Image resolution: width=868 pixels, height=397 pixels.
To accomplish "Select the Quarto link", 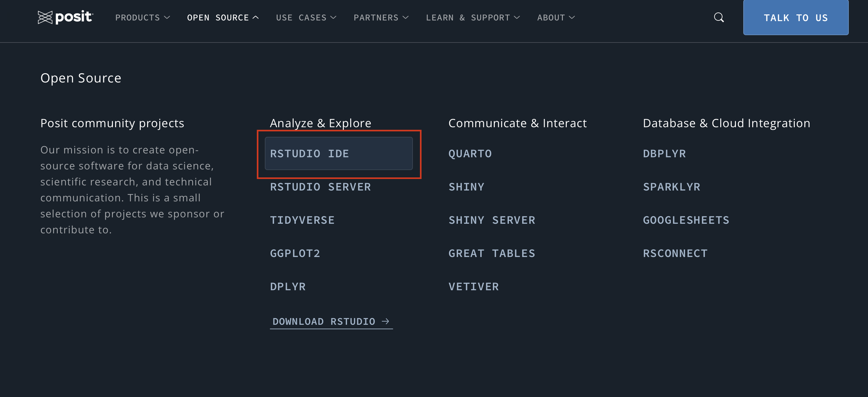I will (470, 153).
